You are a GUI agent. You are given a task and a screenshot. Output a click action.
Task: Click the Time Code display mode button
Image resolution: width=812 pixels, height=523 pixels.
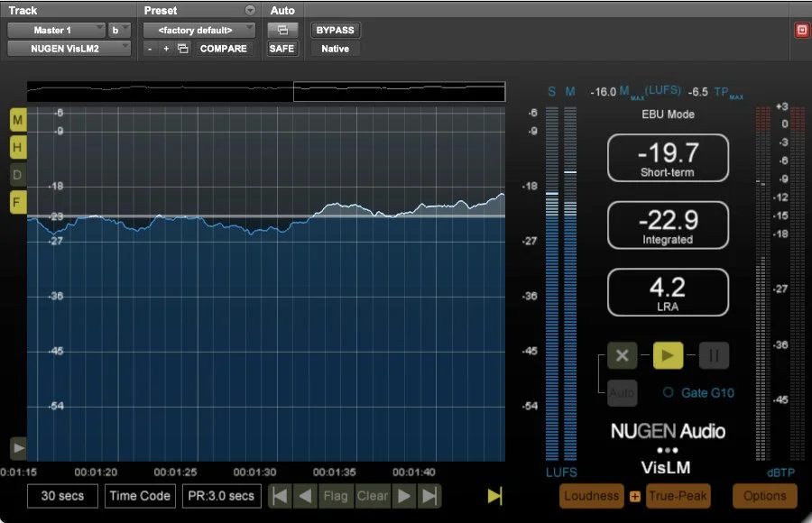point(140,496)
